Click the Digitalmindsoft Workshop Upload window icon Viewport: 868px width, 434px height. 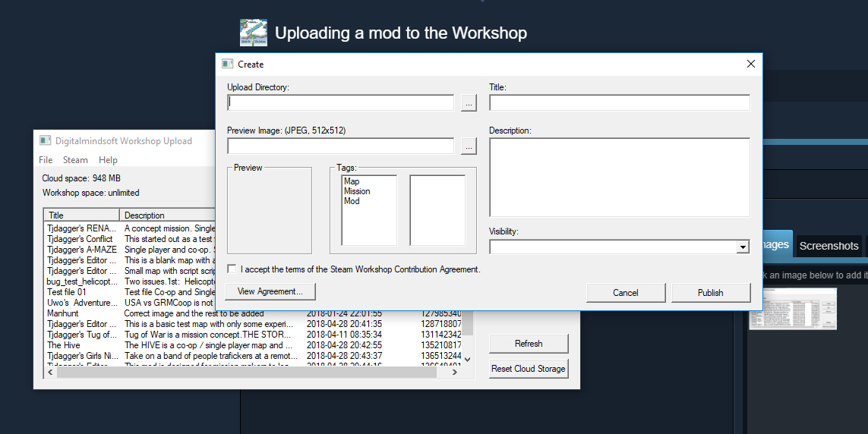(45, 140)
